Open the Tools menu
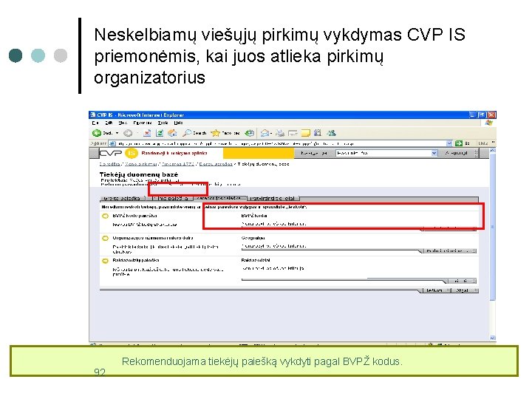532x399 pixels. pos(163,123)
